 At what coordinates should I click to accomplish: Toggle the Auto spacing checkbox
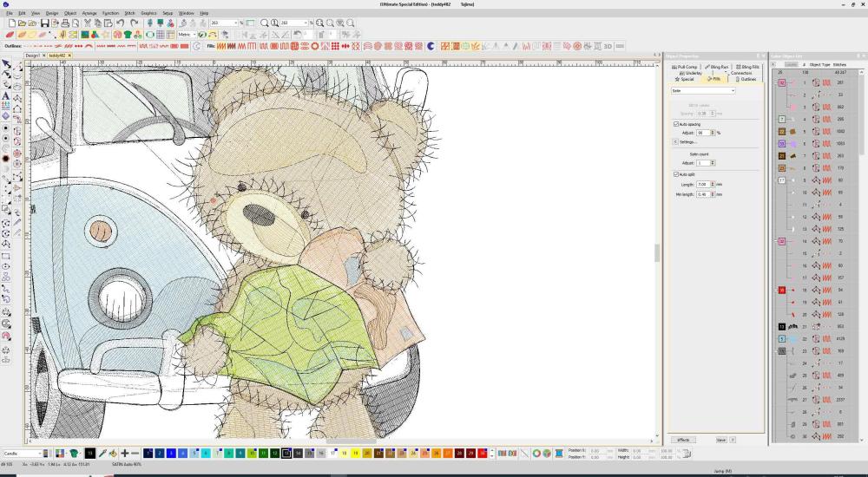tap(676, 124)
